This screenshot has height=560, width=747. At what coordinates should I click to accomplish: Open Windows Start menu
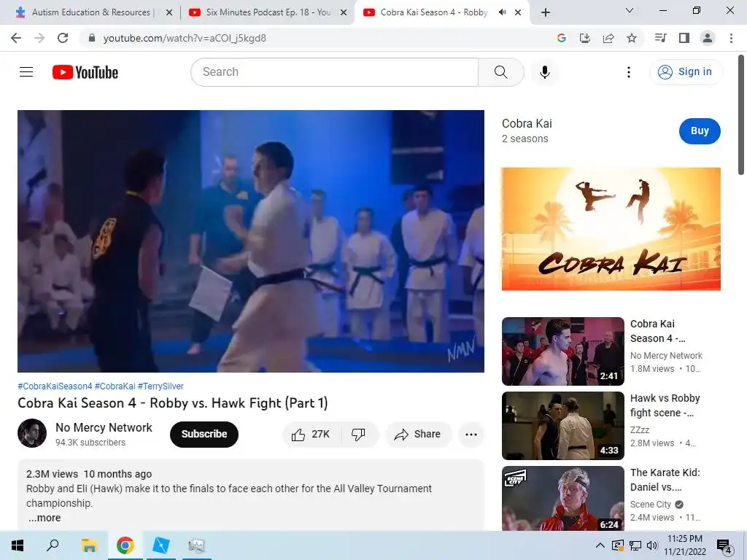coord(18,545)
